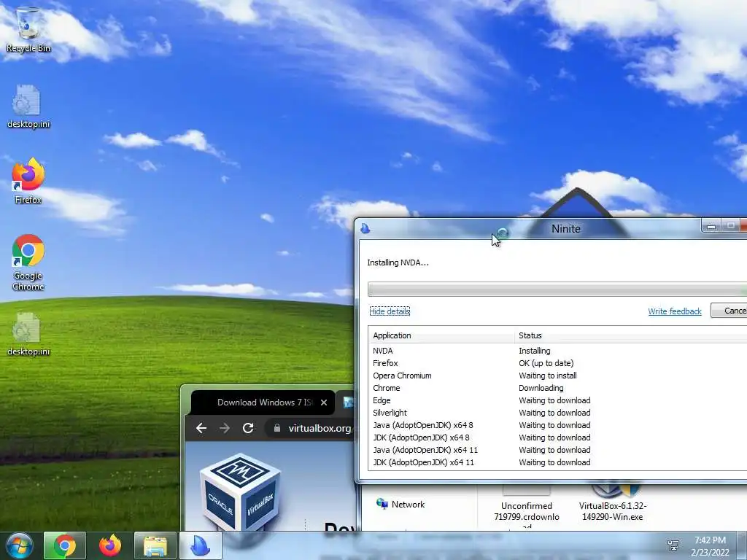Click the virtualbox.org address bar
747x560 pixels.
tap(310, 428)
